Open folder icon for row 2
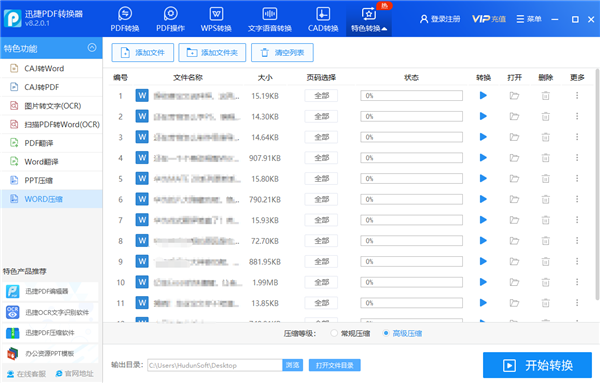The width and height of the screenshot is (600, 383). tap(514, 116)
